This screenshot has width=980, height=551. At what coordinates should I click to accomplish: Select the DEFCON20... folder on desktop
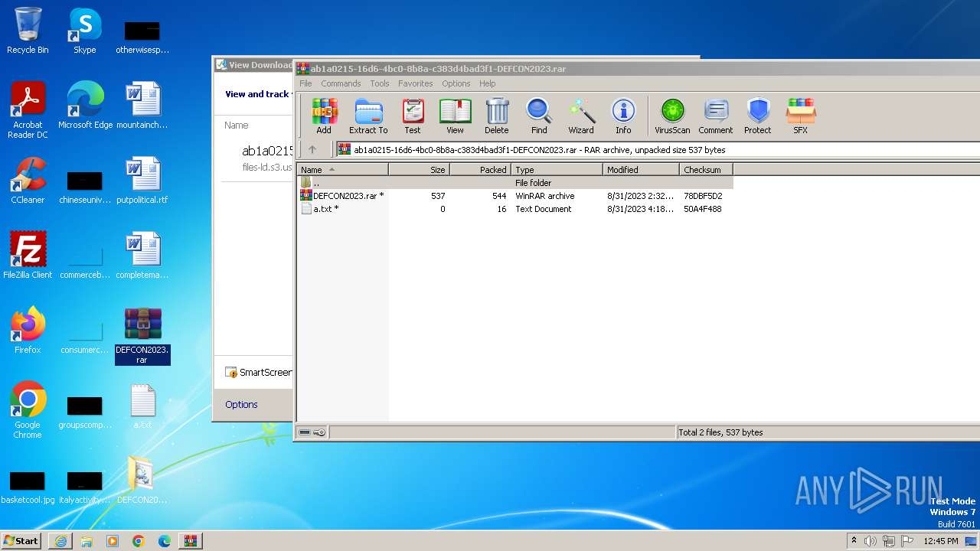pyautogui.click(x=142, y=480)
